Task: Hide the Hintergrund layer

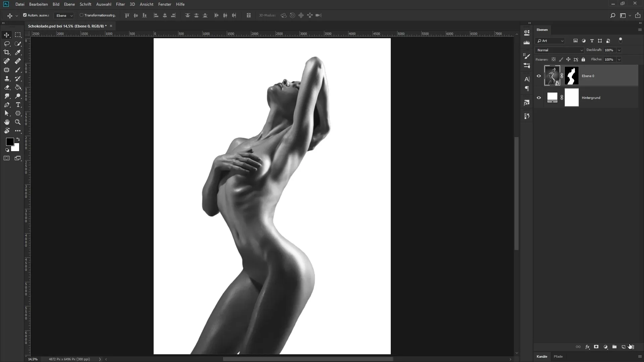Action: tap(539, 98)
